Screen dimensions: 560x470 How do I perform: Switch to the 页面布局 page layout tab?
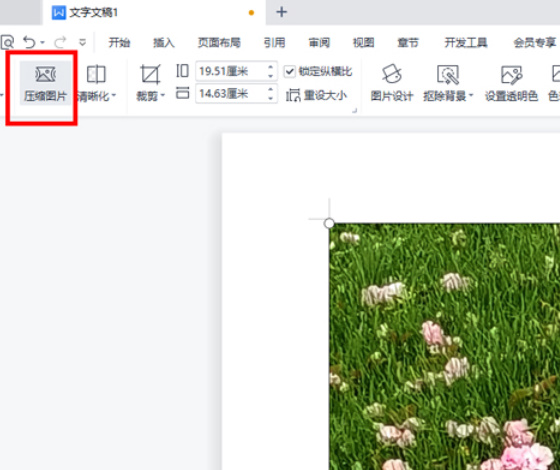tap(219, 43)
